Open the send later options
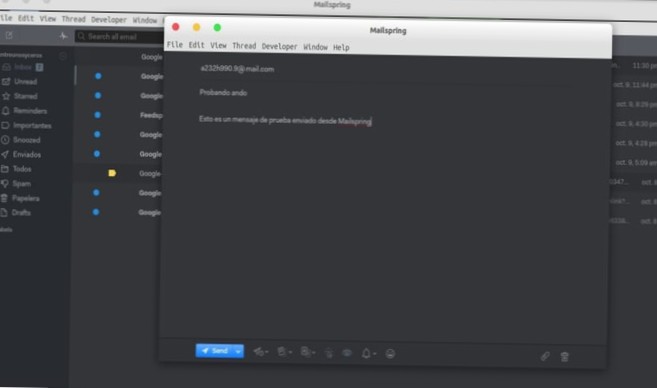Image resolution: width=657 pixels, height=388 pixels. [261, 352]
